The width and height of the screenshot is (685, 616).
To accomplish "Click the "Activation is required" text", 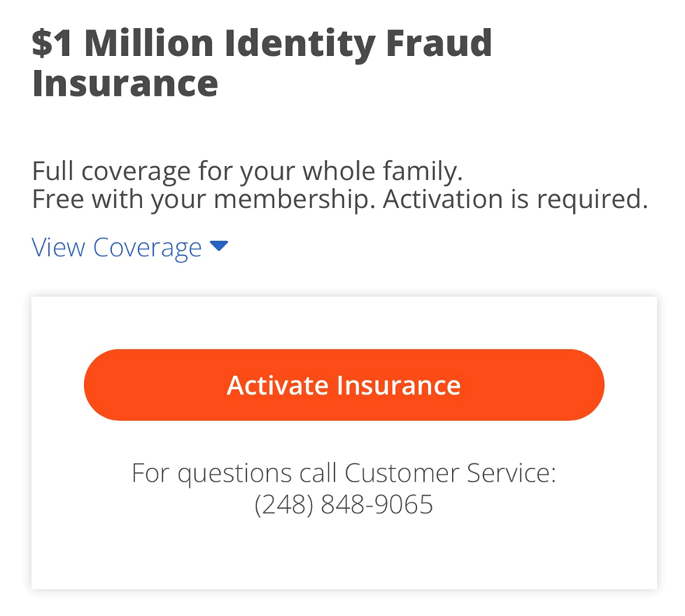I will (516, 200).
